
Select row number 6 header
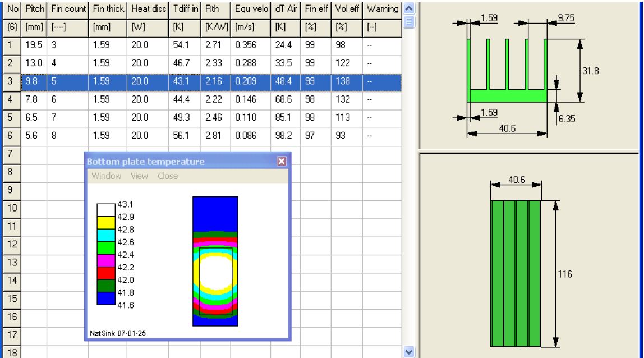coord(12,136)
